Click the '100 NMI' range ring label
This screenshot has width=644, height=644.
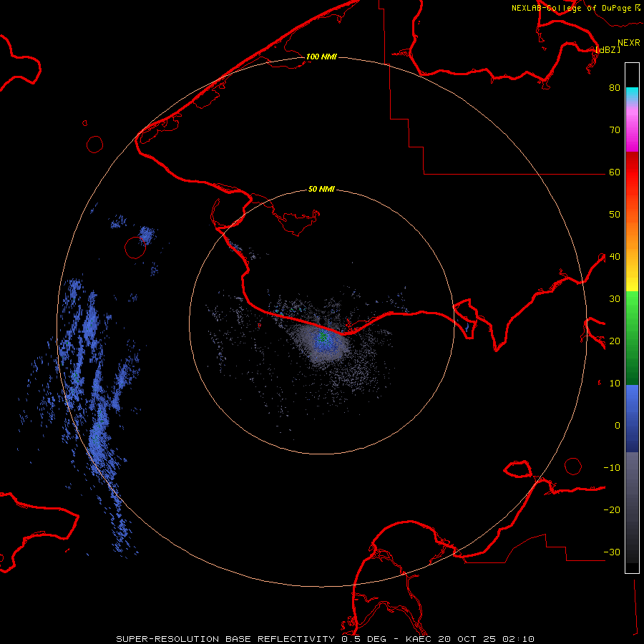point(321,57)
